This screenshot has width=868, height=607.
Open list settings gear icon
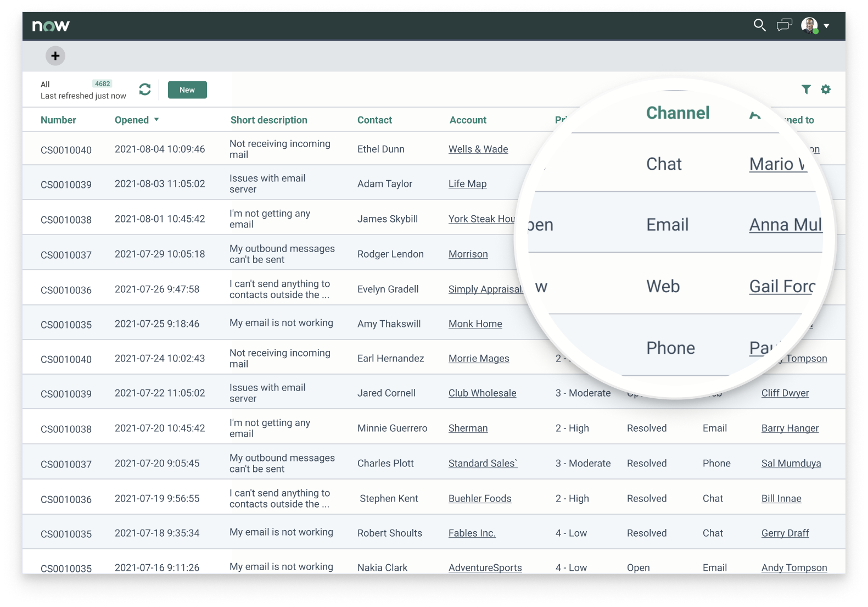pos(826,90)
